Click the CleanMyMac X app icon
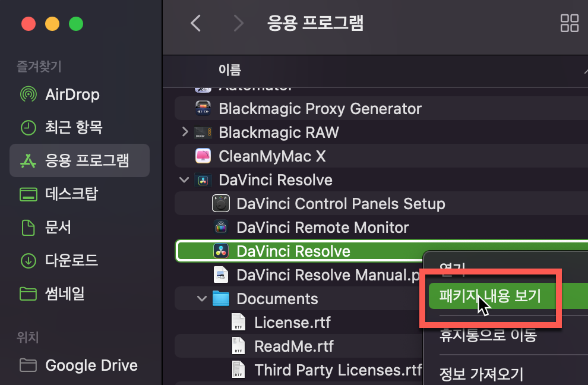 [x=203, y=156]
